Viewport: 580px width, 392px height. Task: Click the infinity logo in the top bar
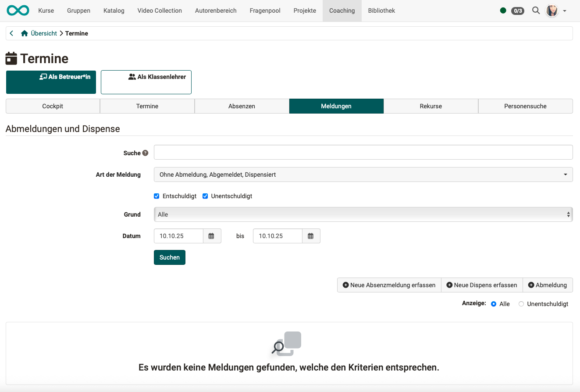click(18, 10)
